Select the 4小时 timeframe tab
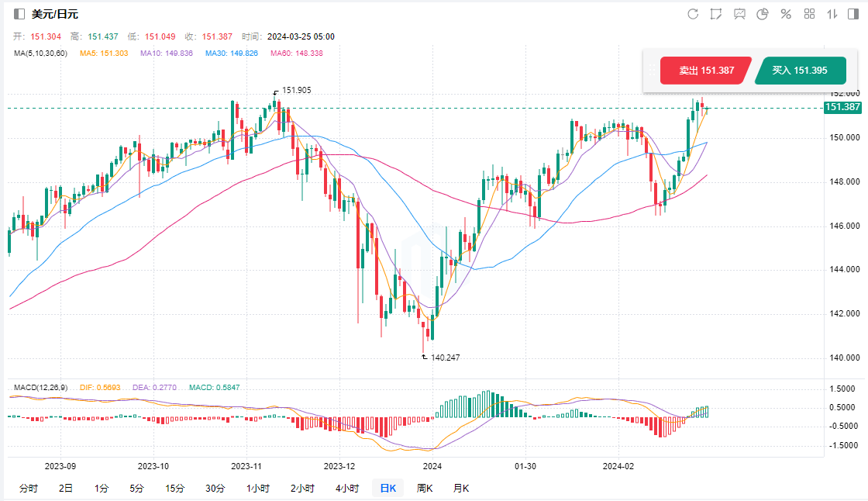The height and width of the screenshot is (501, 868). [347, 488]
